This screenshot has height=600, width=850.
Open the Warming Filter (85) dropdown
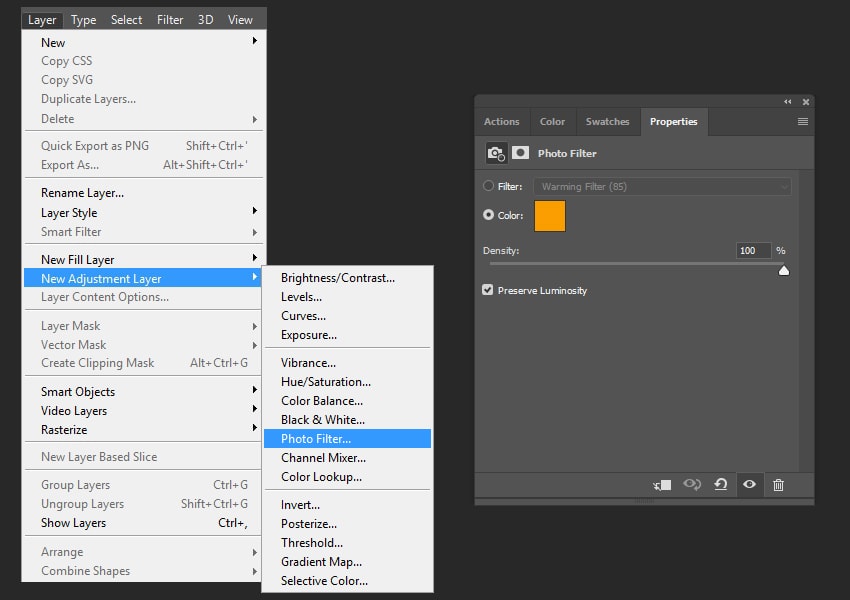[x=662, y=186]
